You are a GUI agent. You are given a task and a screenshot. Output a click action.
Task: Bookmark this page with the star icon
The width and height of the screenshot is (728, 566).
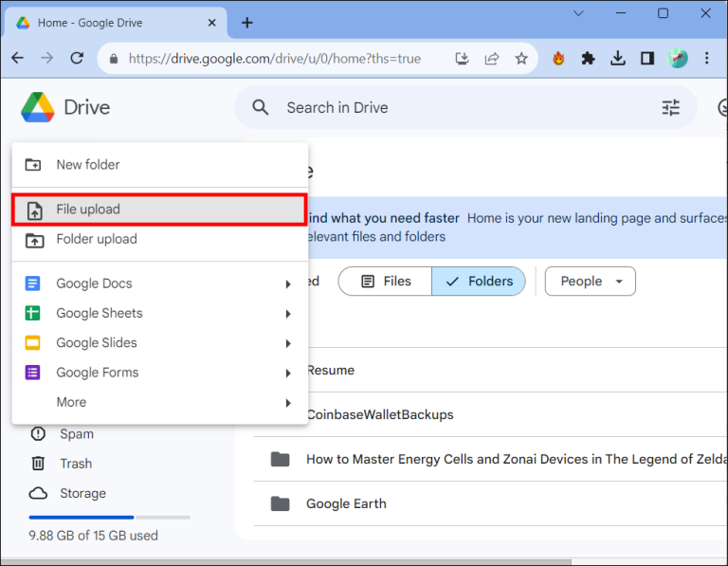point(521,59)
